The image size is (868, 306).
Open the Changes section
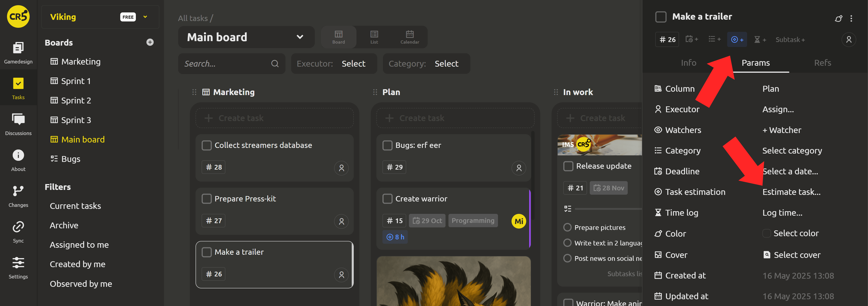point(18,196)
